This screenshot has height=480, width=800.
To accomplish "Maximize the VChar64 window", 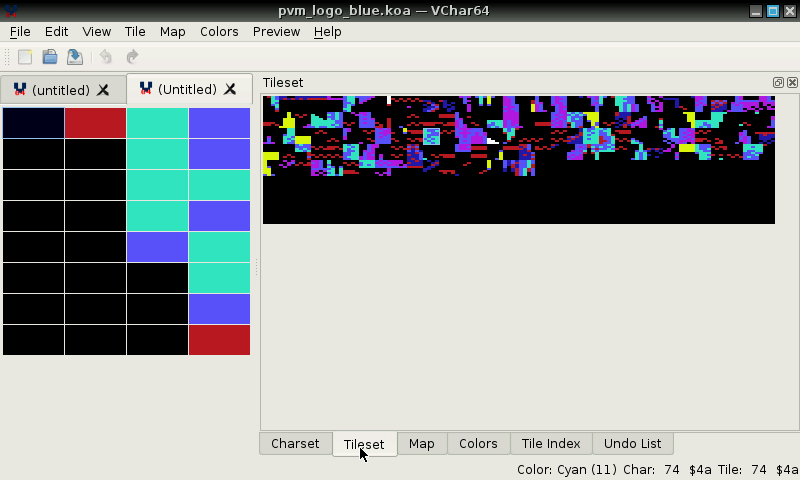I will [x=773, y=11].
